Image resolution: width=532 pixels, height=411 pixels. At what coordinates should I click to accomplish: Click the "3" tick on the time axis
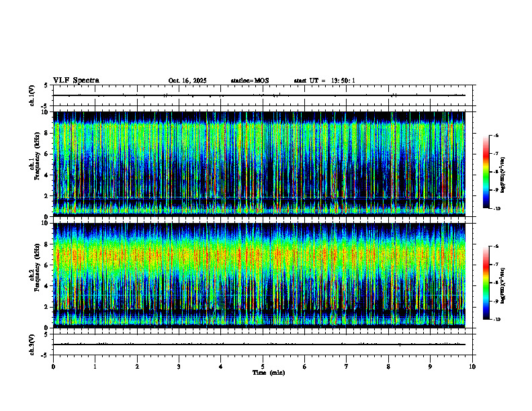click(179, 367)
